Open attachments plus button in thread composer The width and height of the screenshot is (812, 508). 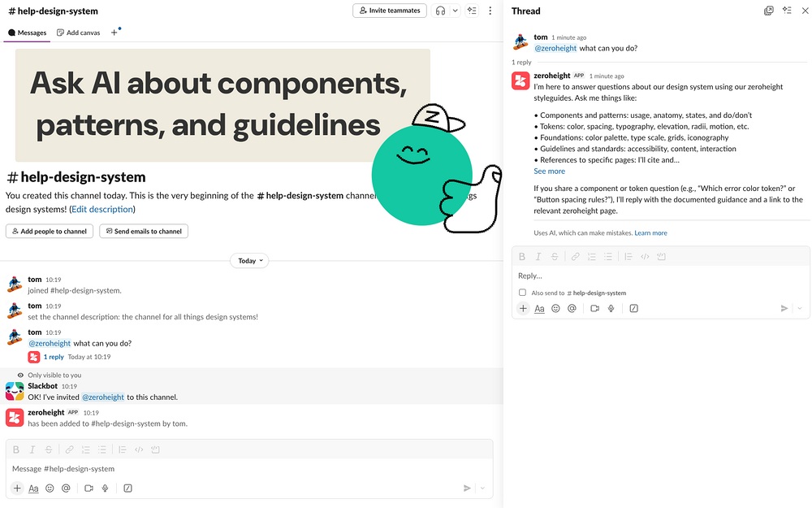[523, 308]
